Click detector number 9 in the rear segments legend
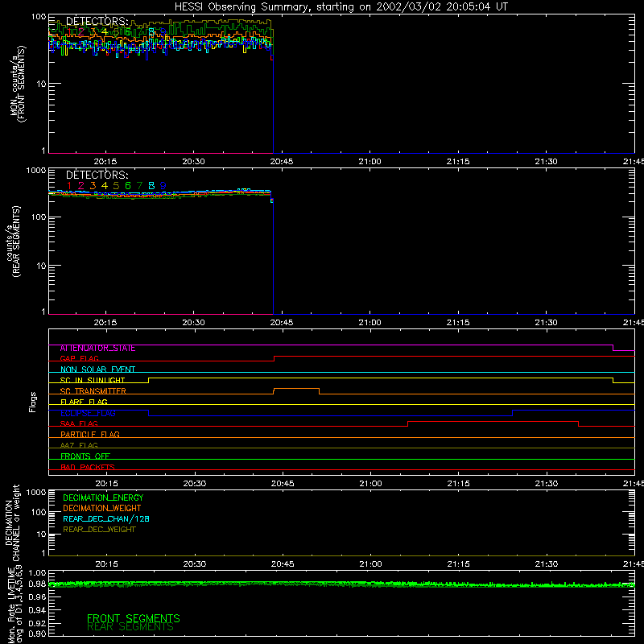Image resolution: width=644 pixels, height=644 pixels. (x=163, y=186)
